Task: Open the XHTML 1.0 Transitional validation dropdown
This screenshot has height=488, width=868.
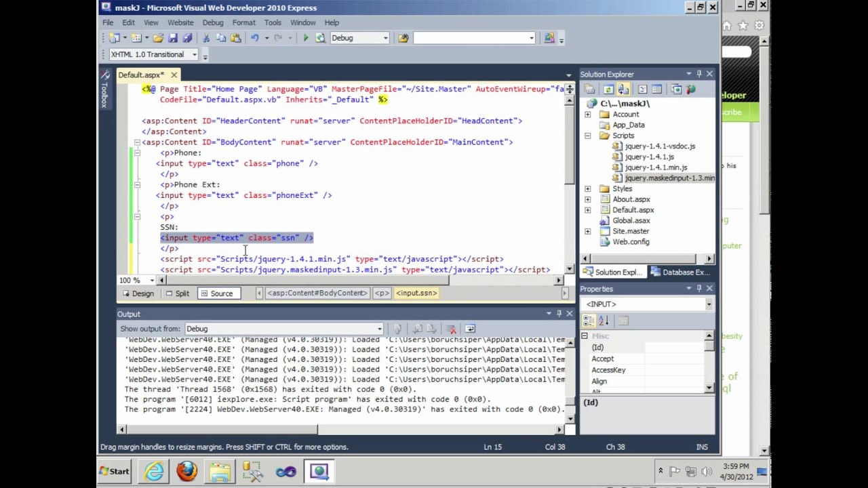Action: [x=194, y=54]
